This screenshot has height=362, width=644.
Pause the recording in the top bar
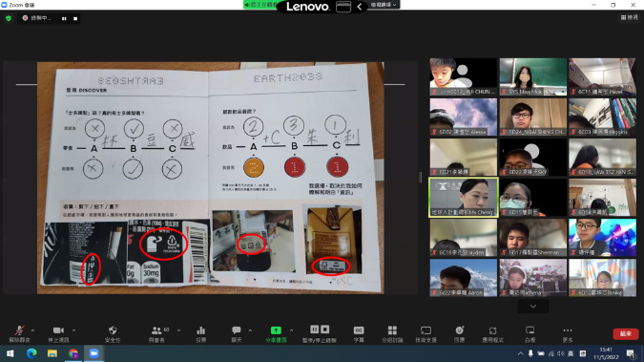click(64, 18)
